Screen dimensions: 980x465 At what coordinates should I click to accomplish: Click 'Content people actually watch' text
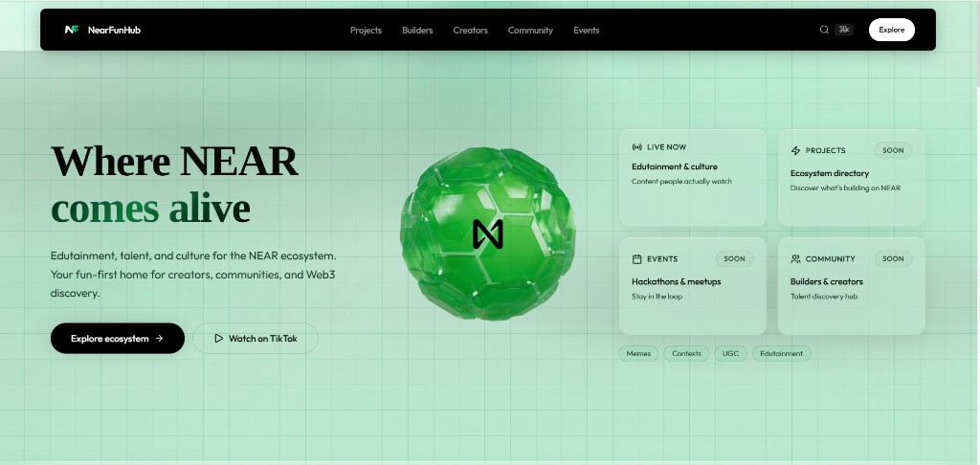(x=681, y=182)
